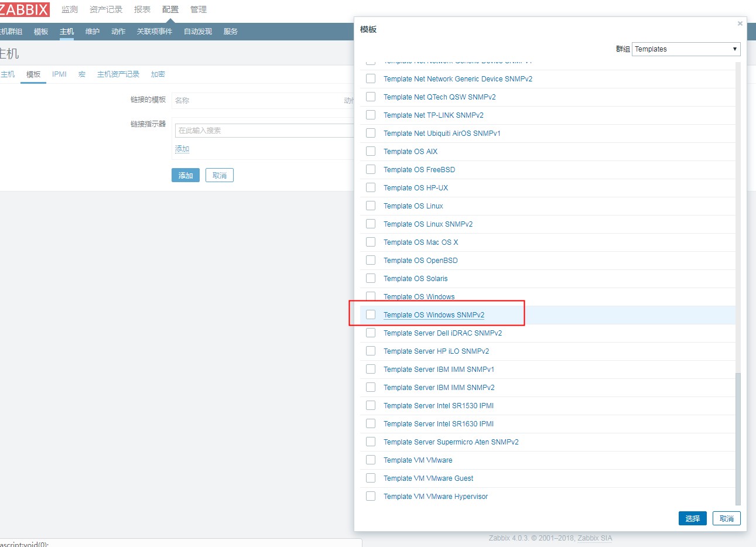Viewport: 756px width, 547px height.
Task: Check Template OS Linux checkbox
Action: (371, 206)
